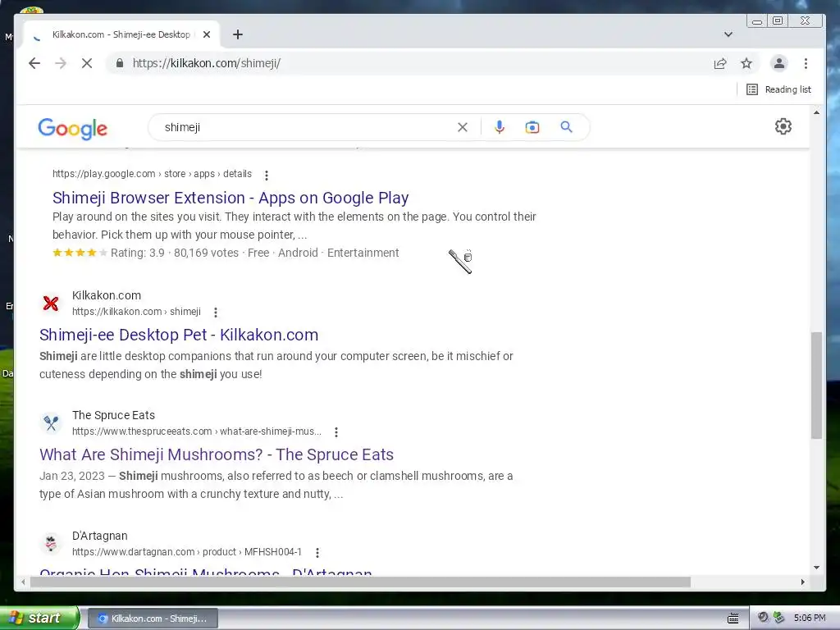The width and height of the screenshot is (840, 630).
Task: Click the D'Artagnan site name
Action: click(99, 536)
